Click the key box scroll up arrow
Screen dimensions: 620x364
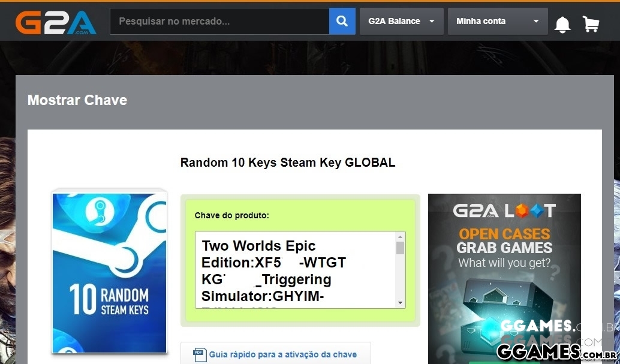point(400,237)
